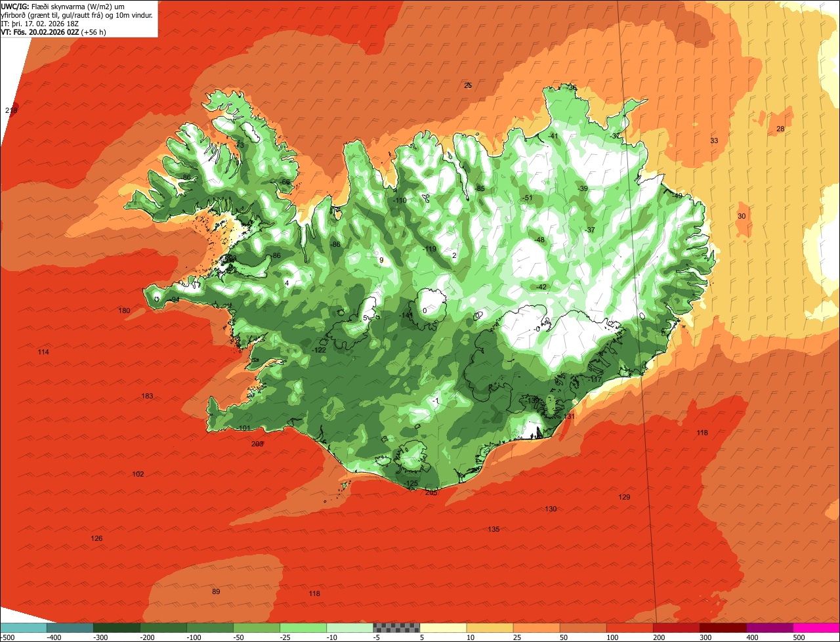Click the value 2 in central highlands

click(x=454, y=255)
